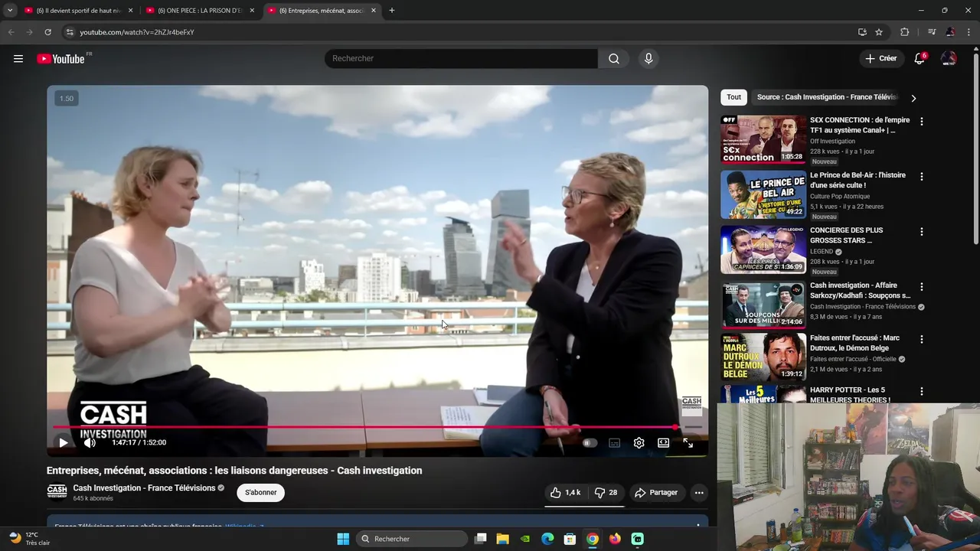Like the video with thumbs up
The width and height of the screenshot is (980, 551).
566,493
